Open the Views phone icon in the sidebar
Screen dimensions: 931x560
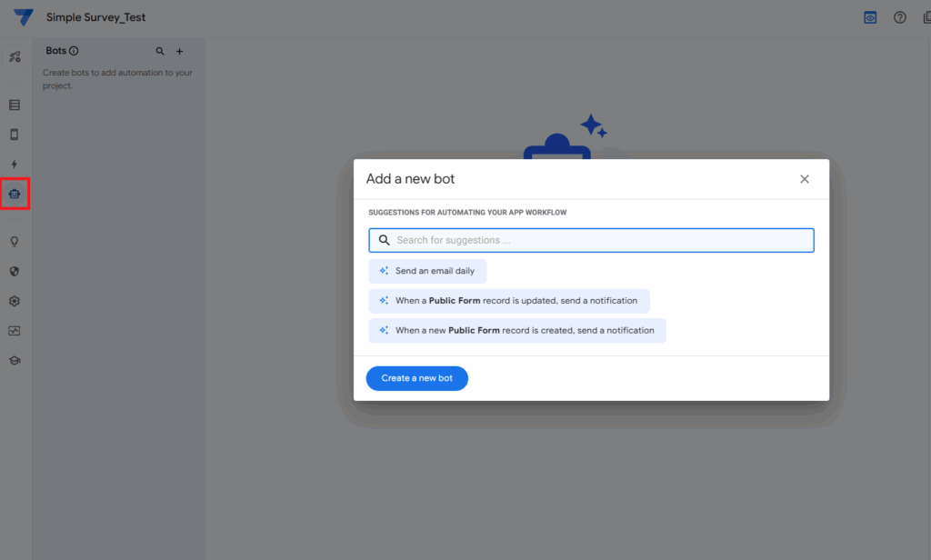(15, 135)
